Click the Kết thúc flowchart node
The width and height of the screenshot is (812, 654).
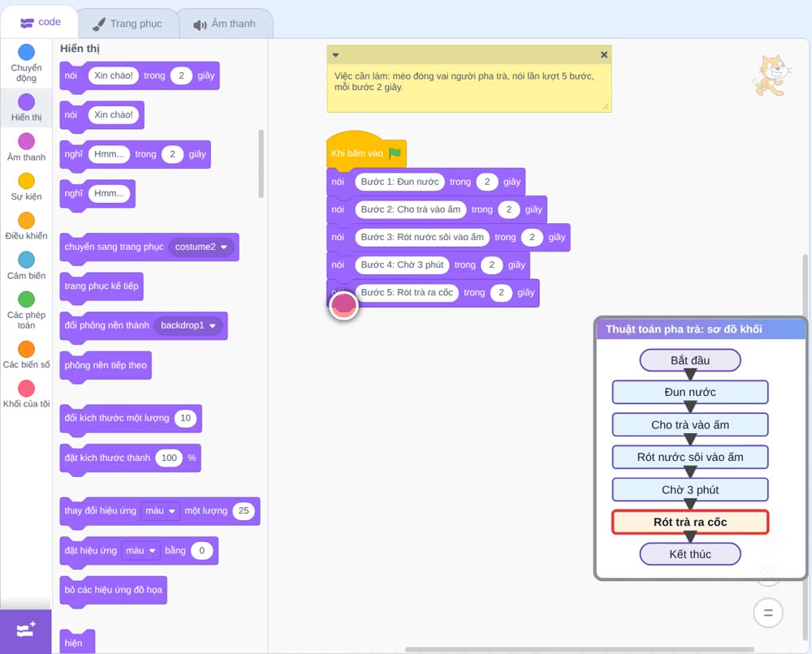pyautogui.click(x=689, y=554)
